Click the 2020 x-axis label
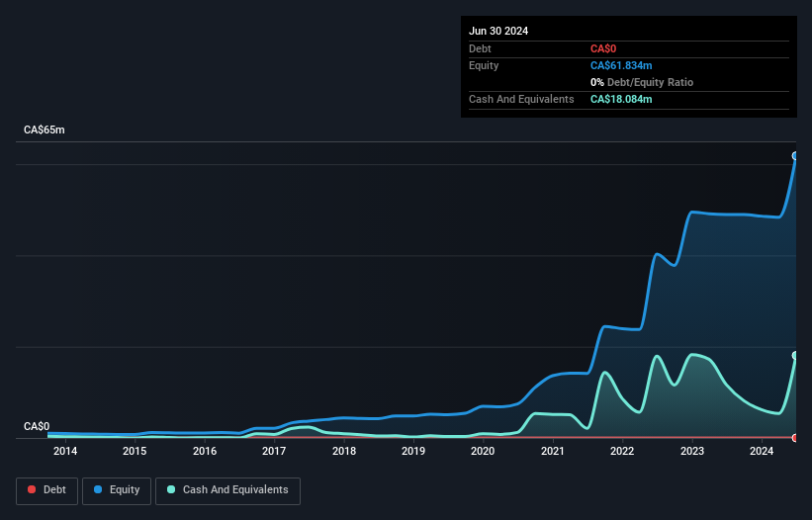Screen dimensions: 812x520 pos(483,451)
